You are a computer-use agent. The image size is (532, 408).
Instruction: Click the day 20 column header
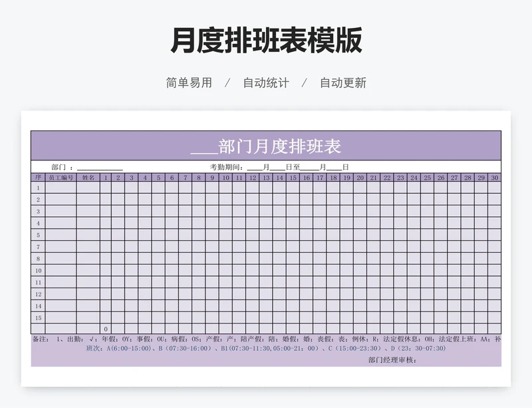360,177
